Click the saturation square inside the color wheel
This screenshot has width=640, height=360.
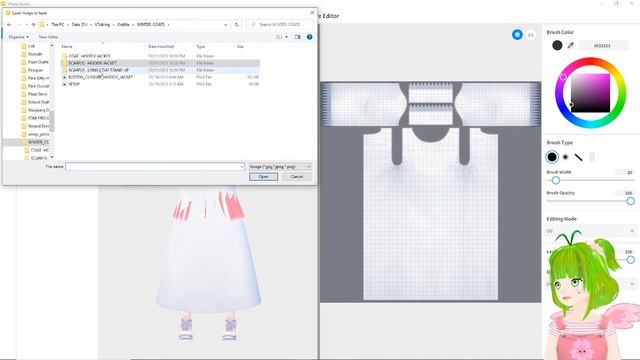point(590,93)
